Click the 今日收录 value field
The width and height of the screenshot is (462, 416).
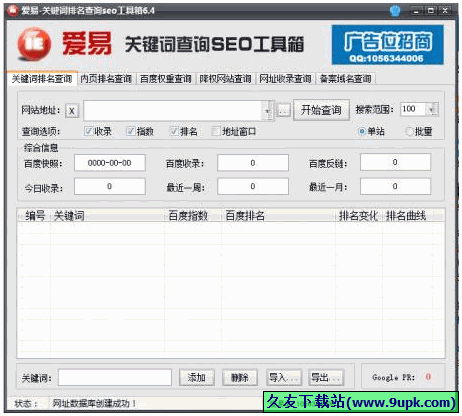click(x=110, y=186)
